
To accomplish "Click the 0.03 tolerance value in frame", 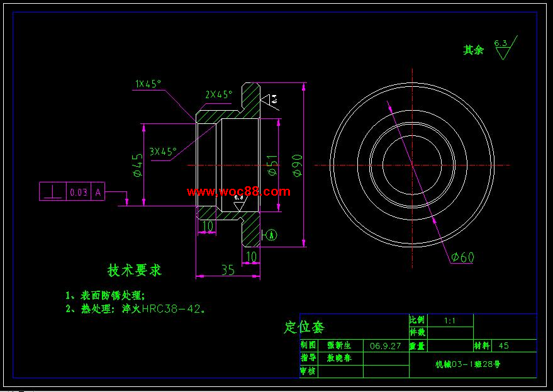I will coord(79,193).
